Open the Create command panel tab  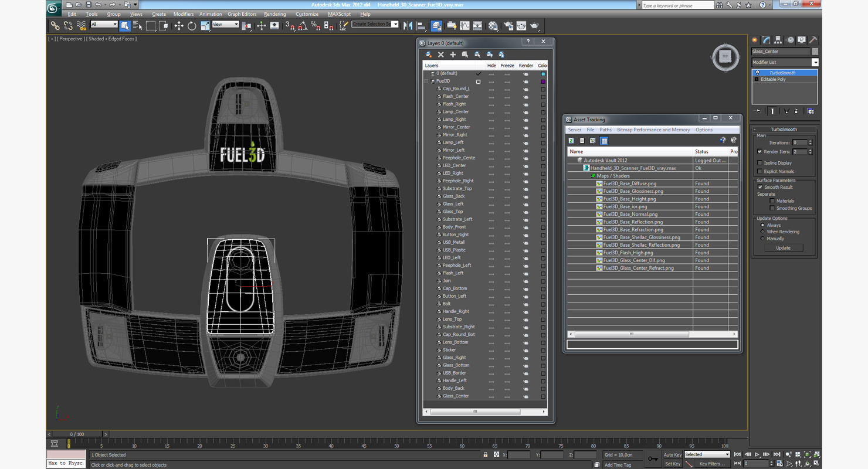[755, 40]
